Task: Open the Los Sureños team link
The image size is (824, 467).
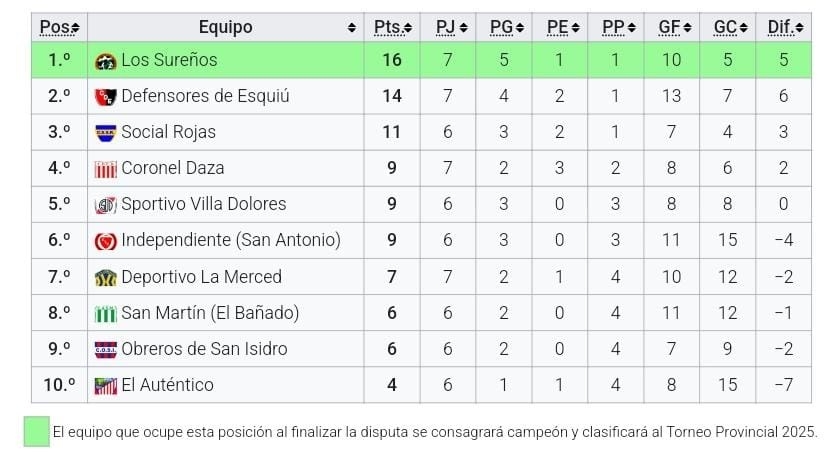Action: coord(169,60)
